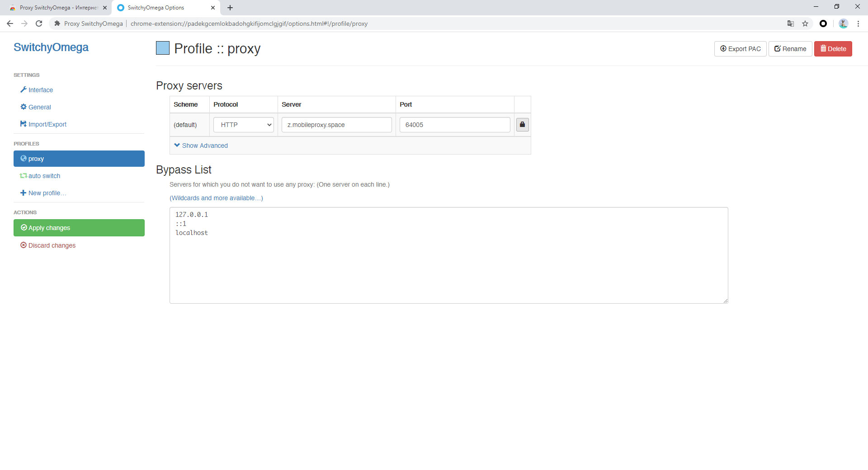Open the HTTP protocol dropdown
Screen dimensions: 868x470
point(243,125)
